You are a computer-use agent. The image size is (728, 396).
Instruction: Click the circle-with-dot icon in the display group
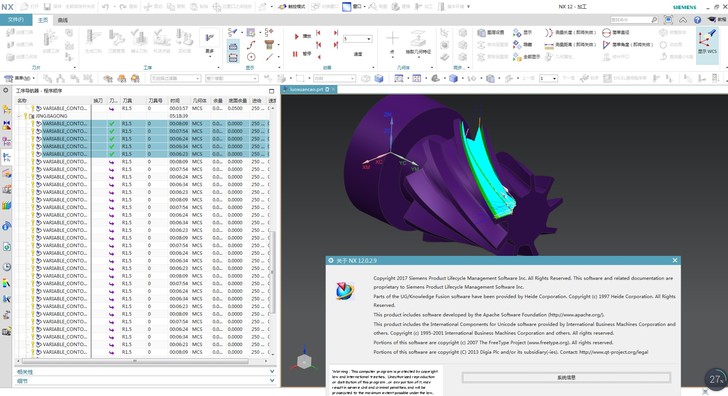pos(251,57)
